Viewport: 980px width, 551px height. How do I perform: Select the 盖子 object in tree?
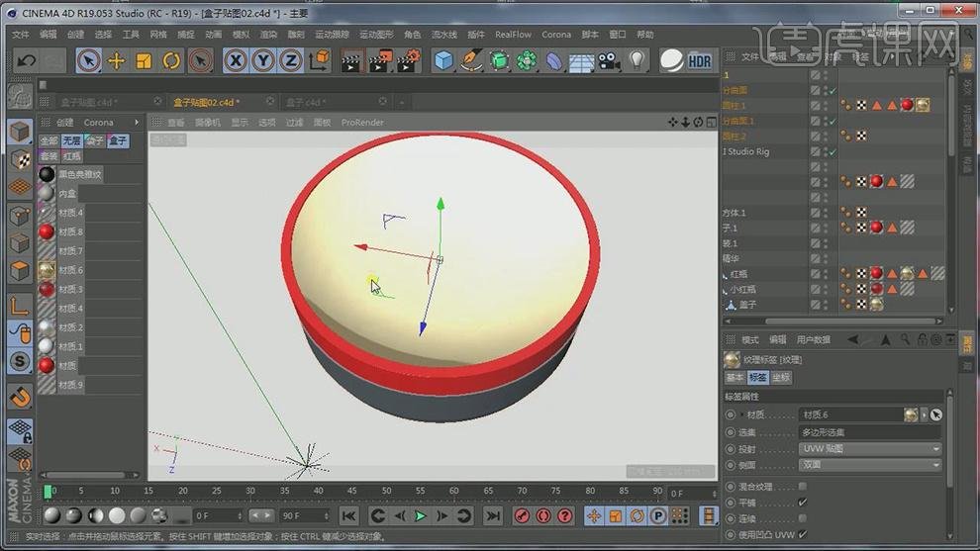click(747, 305)
